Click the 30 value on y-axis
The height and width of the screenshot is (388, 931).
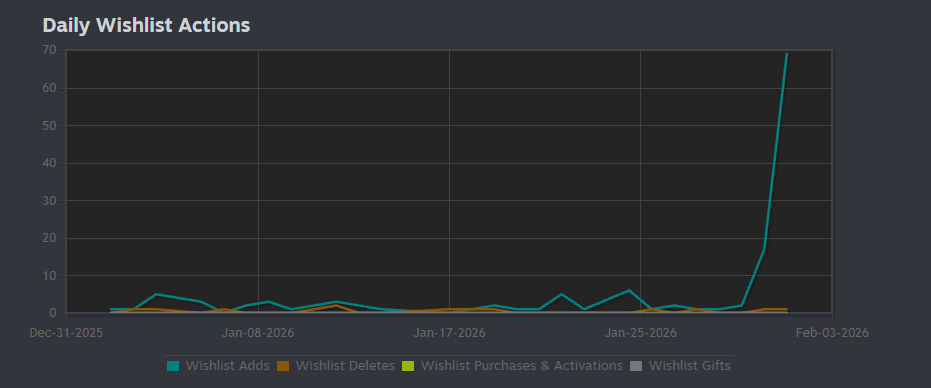pos(49,201)
